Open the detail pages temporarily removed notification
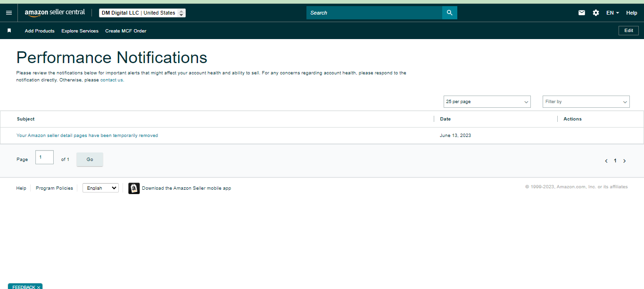The height and width of the screenshot is (289, 644). pyautogui.click(x=87, y=136)
